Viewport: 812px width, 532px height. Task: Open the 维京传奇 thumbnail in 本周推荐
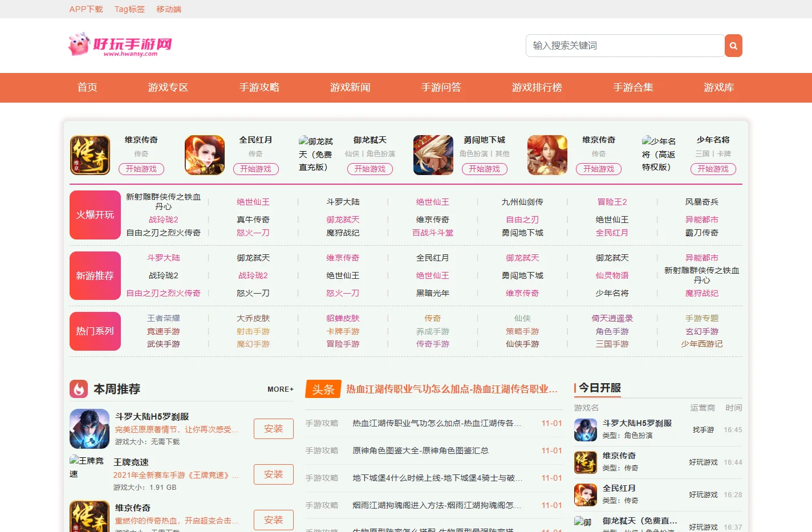point(90,516)
